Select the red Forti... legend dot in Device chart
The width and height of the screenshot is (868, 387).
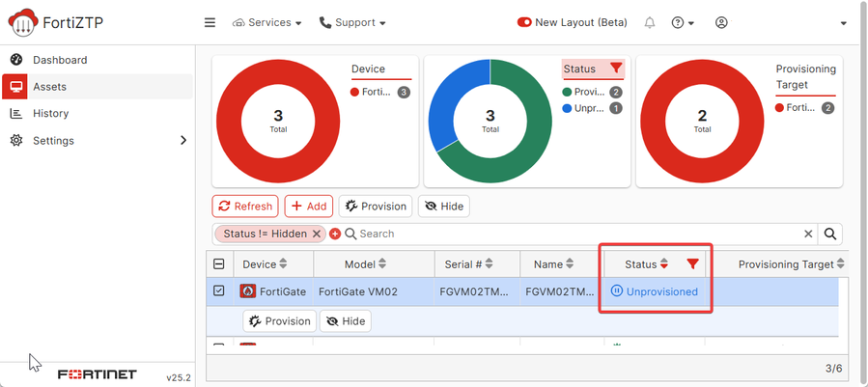pos(355,93)
